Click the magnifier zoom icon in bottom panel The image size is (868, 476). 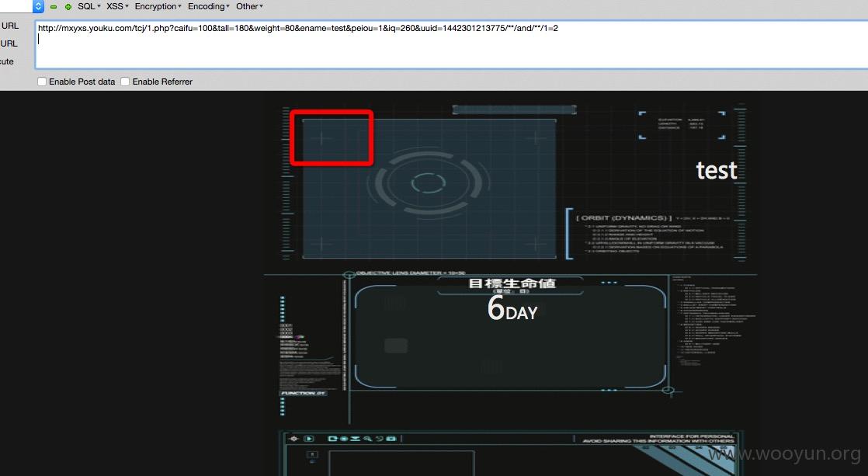pos(367,439)
